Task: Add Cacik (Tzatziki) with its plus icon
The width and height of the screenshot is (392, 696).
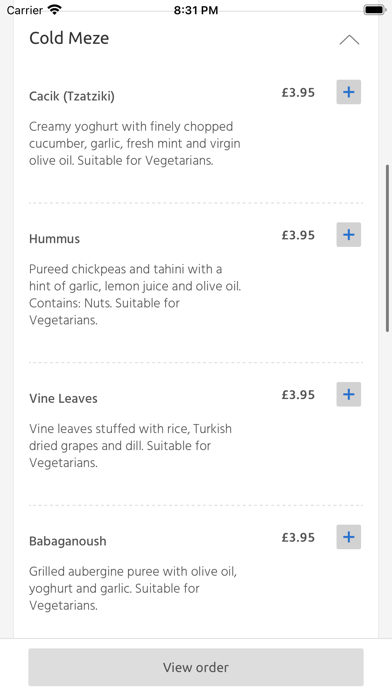Action: coord(348,92)
